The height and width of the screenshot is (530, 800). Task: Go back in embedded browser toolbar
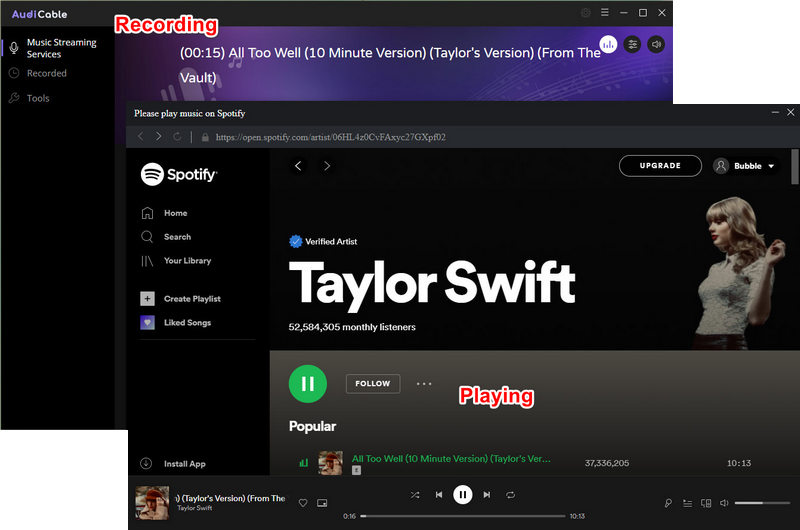[141, 136]
